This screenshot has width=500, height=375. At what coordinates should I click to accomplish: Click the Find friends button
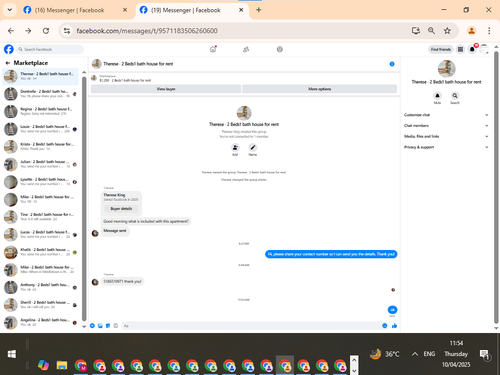click(441, 49)
